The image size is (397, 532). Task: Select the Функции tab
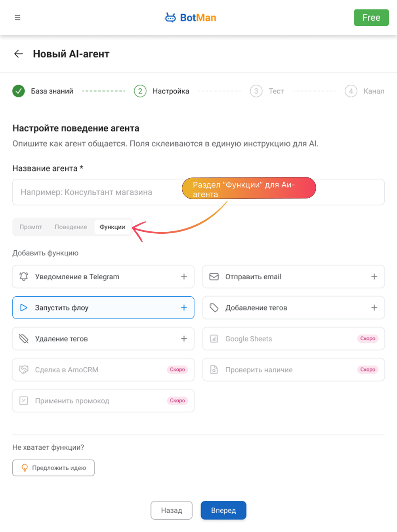113,227
